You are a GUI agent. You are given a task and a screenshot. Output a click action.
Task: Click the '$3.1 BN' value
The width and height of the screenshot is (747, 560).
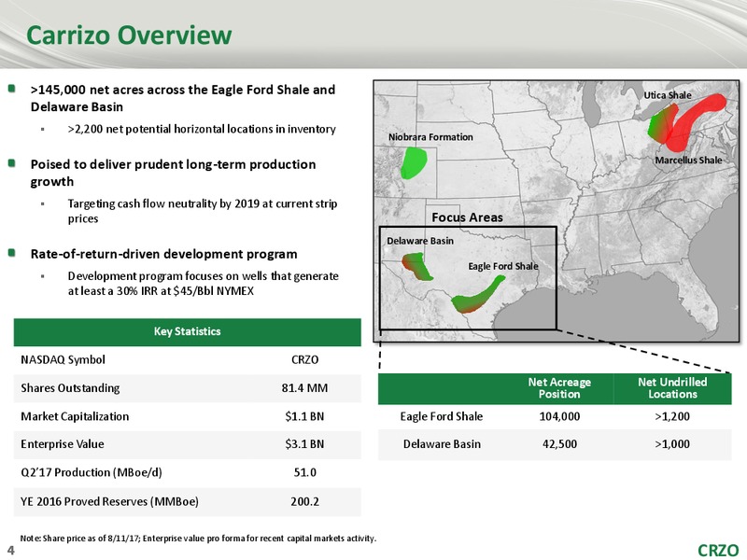point(305,444)
